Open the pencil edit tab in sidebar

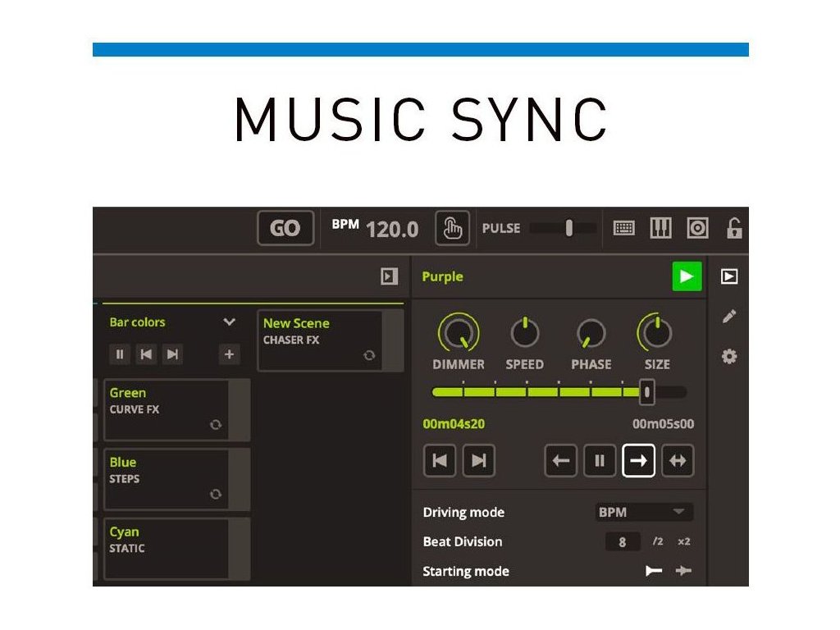(x=728, y=317)
